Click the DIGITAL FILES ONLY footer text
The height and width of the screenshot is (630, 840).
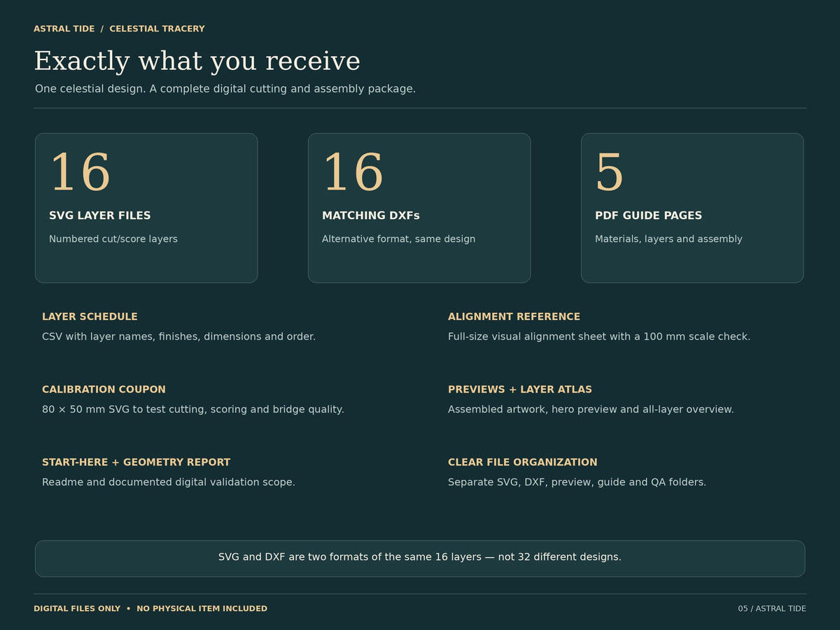click(77, 608)
